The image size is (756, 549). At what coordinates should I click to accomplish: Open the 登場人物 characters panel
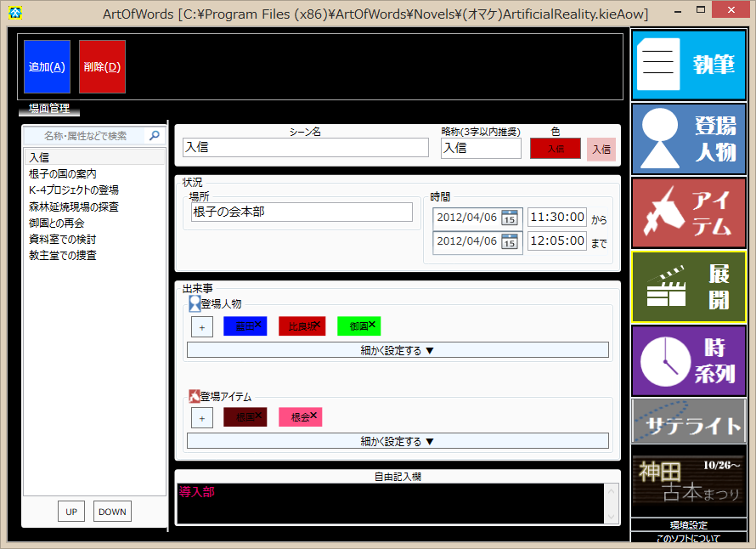[x=688, y=139]
